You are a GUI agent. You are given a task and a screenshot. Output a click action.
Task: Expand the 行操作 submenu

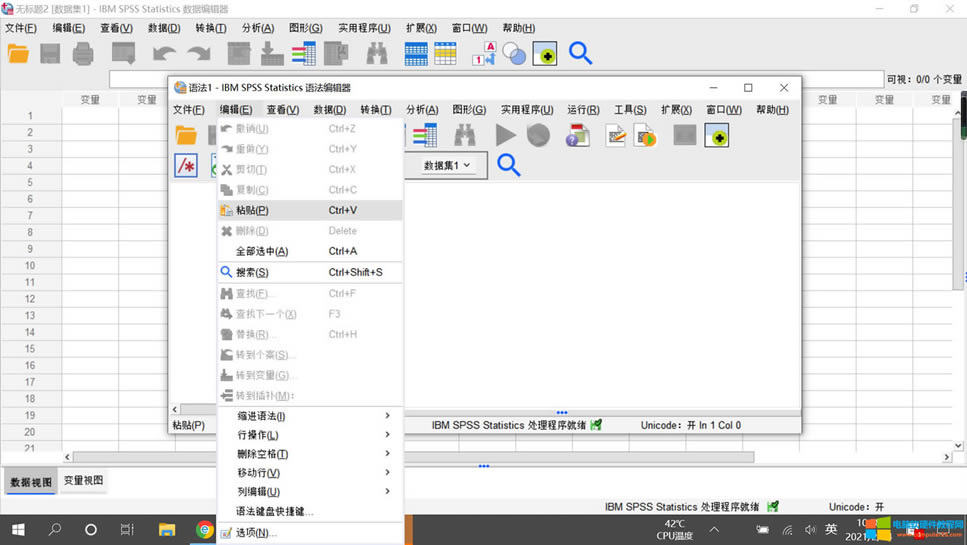[x=310, y=435]
